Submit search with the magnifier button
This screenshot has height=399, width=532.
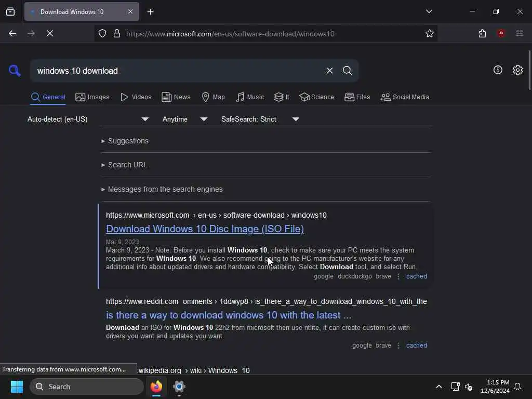tap(347, 71)
